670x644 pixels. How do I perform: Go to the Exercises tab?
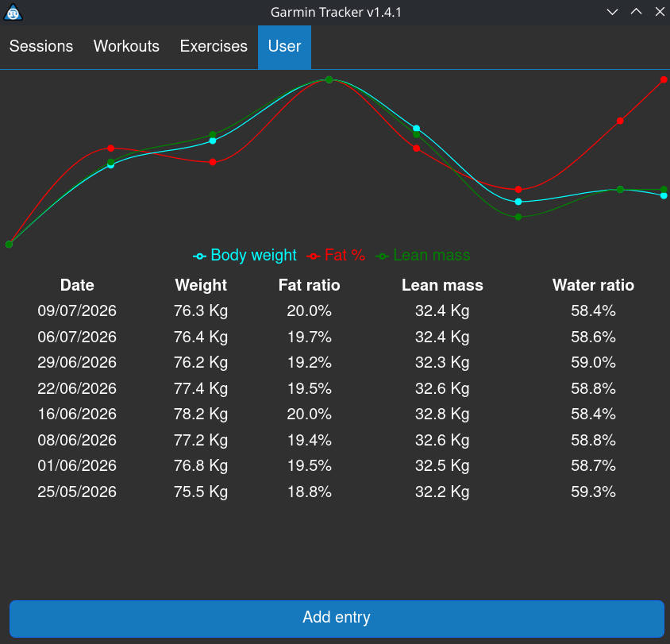(214, 47)
